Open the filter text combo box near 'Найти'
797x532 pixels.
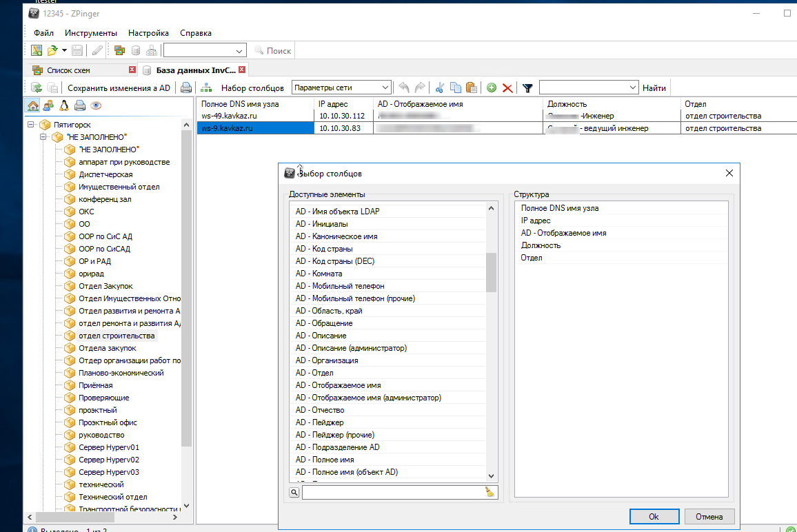click(x=588, y=88)
